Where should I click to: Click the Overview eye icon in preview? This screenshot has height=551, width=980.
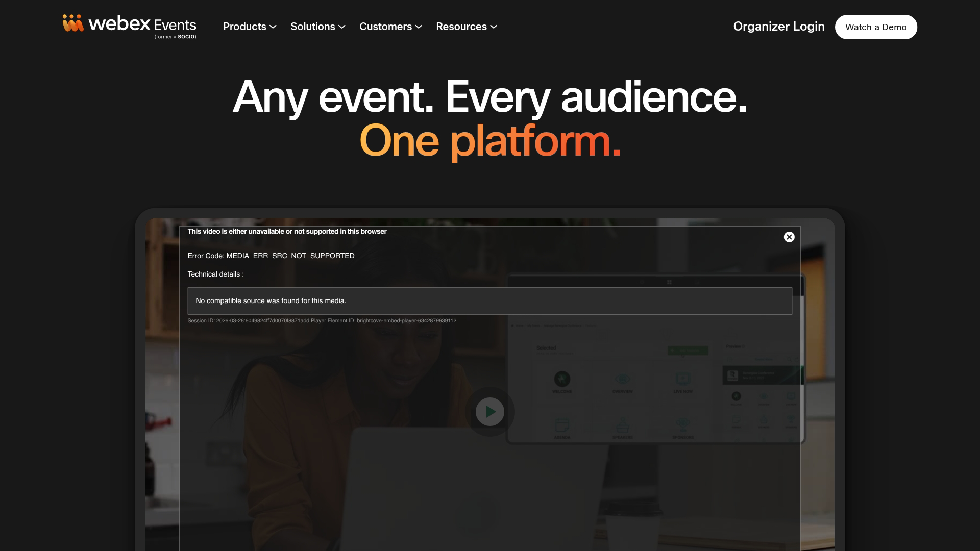[x=622, y=379]
